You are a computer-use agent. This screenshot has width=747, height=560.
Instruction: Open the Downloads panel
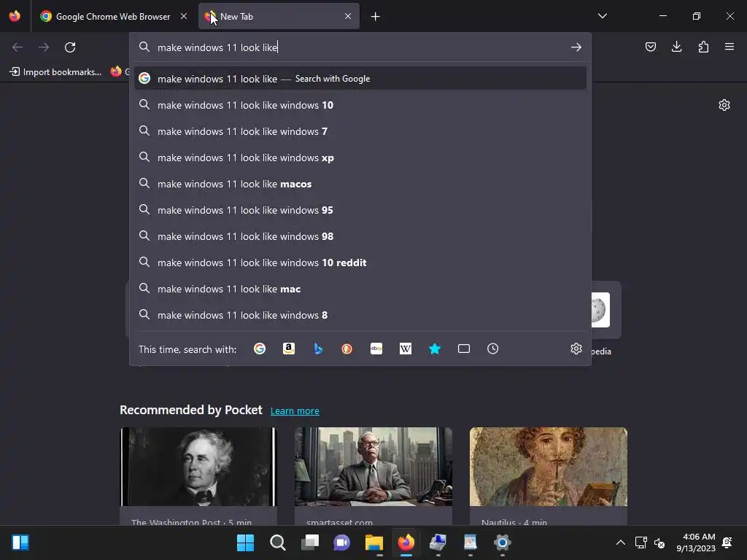676,47
